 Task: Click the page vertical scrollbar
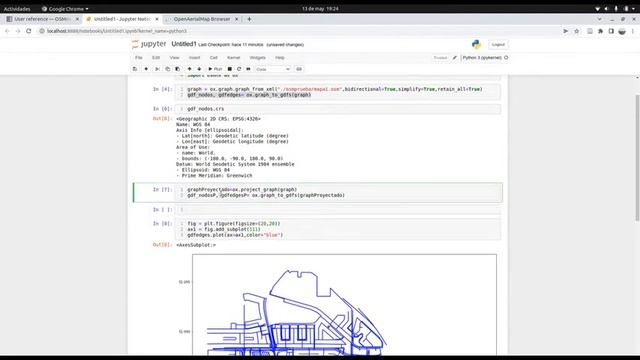[x=637, y=158]
